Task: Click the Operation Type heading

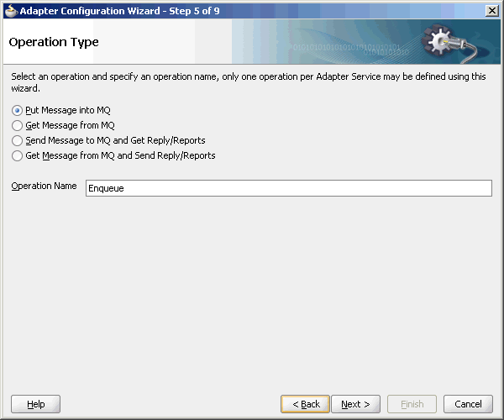Action: click(x=54, y=42)
